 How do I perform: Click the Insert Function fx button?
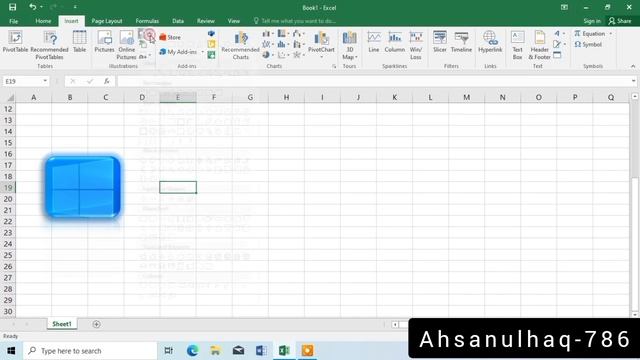pos(107,81)
